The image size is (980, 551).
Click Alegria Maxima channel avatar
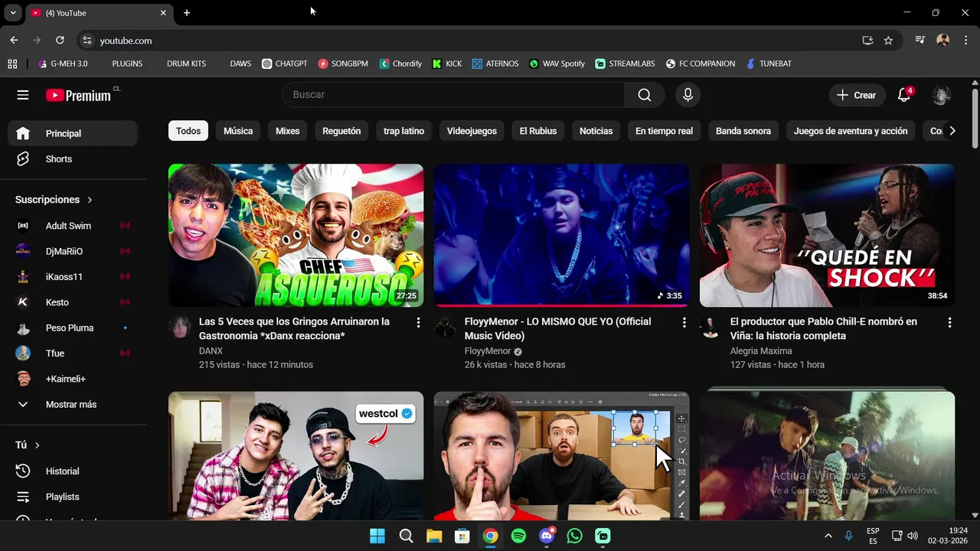click(710, 328)
